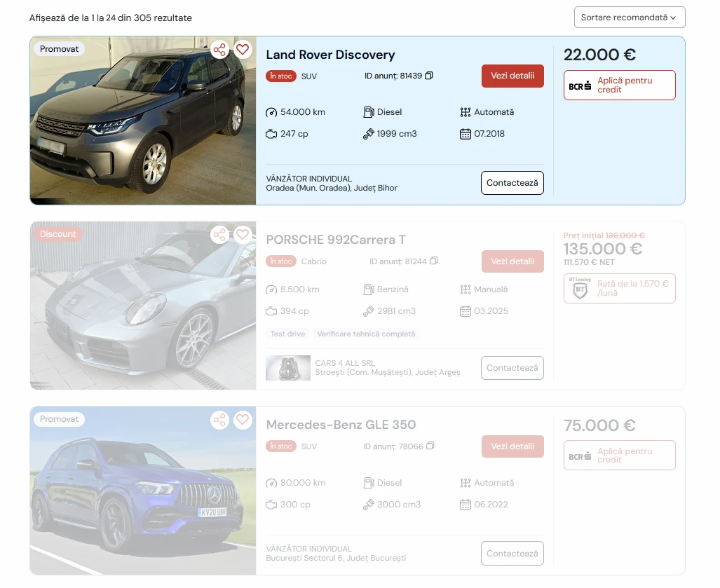The width and height of the screenshot is (720, 588).
Task: Share the Mercedes-Benz GLE 350 listing
Action: [x=219, y=420]
